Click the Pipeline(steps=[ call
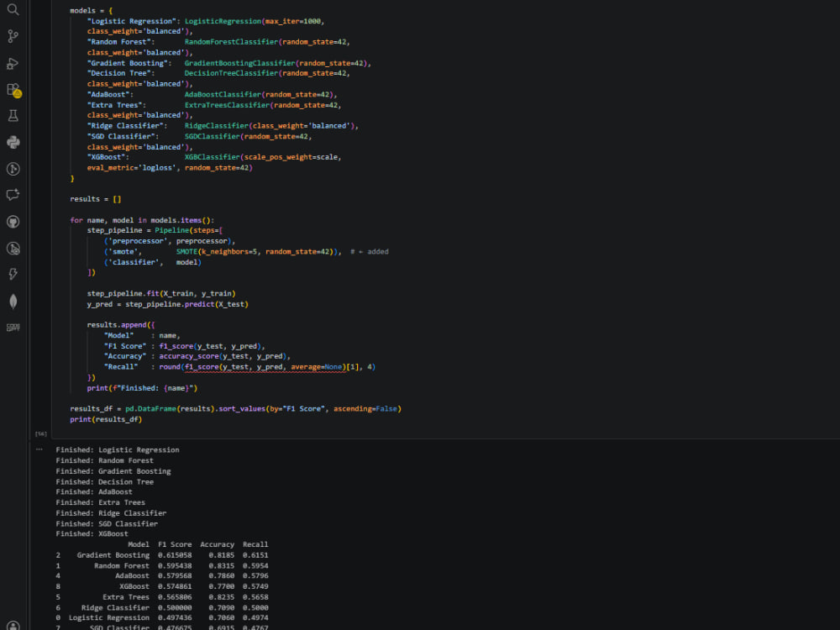Screen dimensions: 840x630 tap(188, 230)
